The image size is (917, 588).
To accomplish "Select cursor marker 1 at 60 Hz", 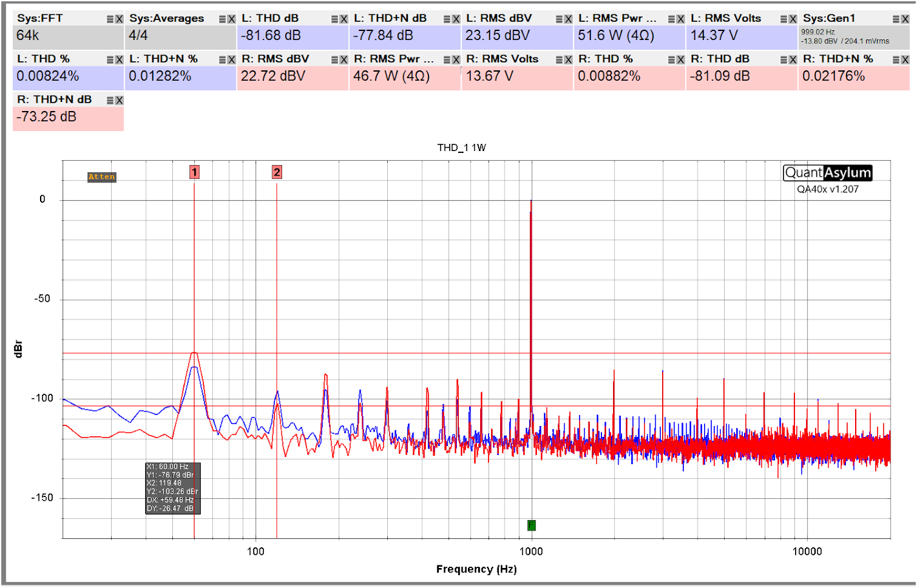I will click(x=194, y=172).
